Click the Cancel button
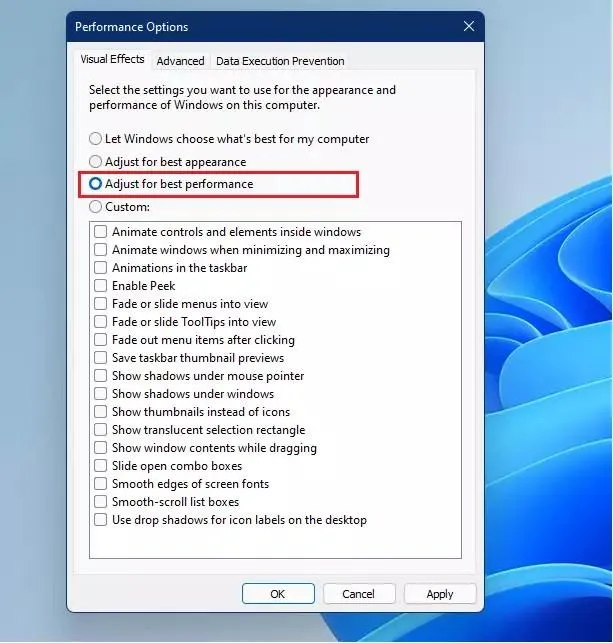 tap(359, 594)
